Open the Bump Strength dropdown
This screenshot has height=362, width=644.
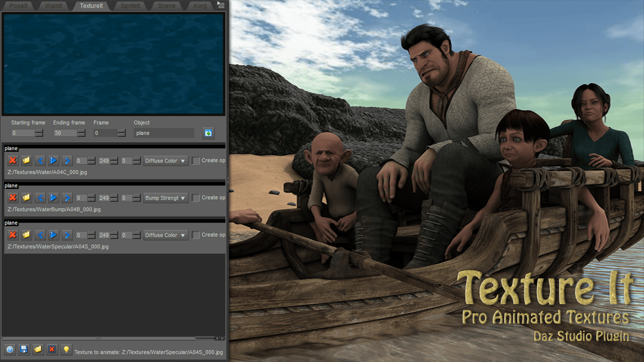click(x=166, y=198)
